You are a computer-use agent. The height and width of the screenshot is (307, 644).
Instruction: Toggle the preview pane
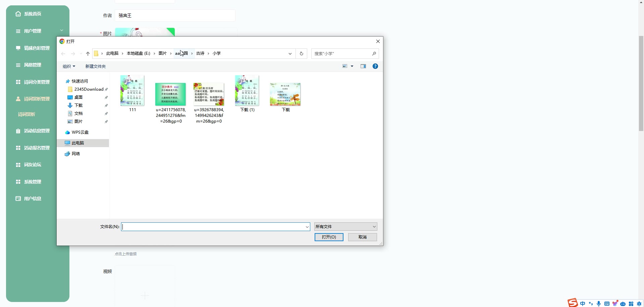pos(363,66)
